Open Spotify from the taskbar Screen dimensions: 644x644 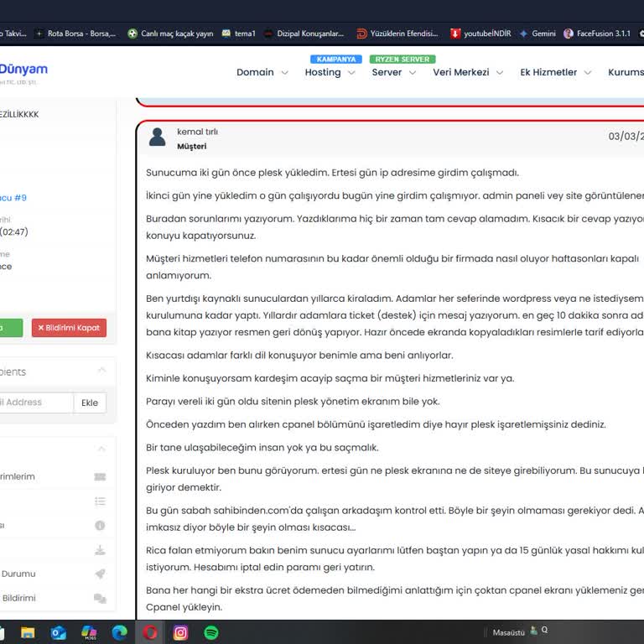211,632
